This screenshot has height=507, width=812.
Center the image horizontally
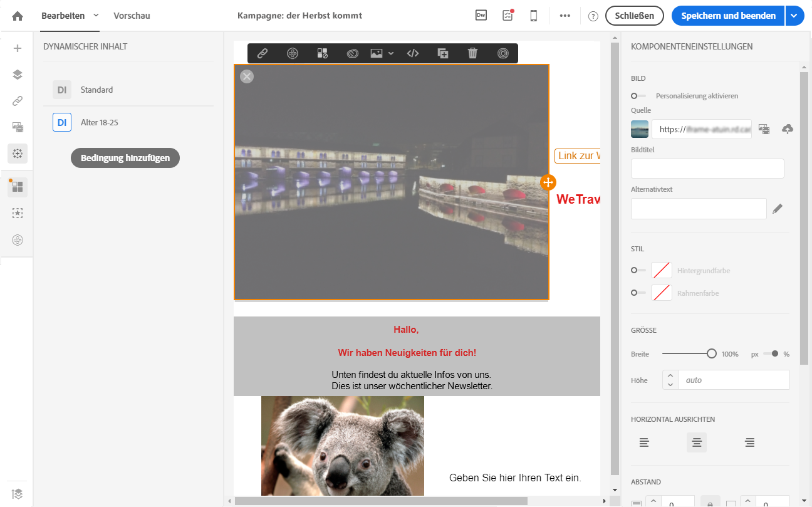[x=697, y=442]
